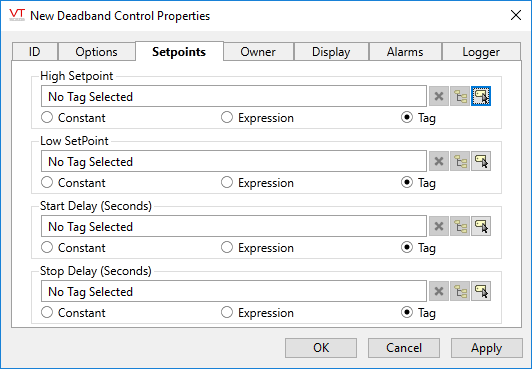Click the tag selector icon for Stop Delay
Screen dimensions: 532x369
(x=481, y=291)
